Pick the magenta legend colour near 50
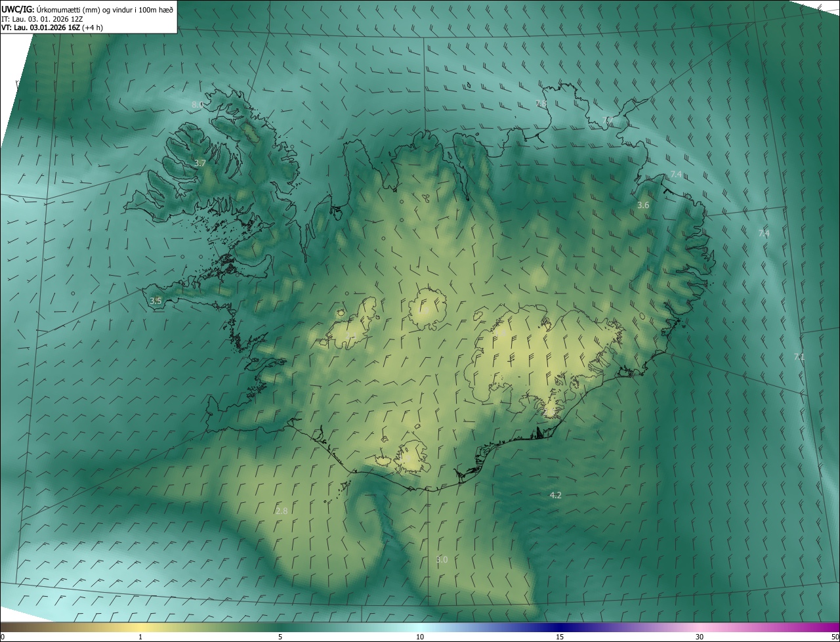This screenshot has height=642, width=840. [x=832, y=628]
